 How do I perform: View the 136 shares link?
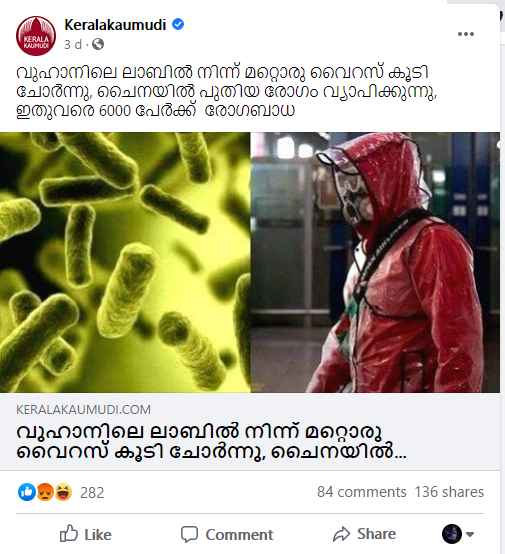449,492
